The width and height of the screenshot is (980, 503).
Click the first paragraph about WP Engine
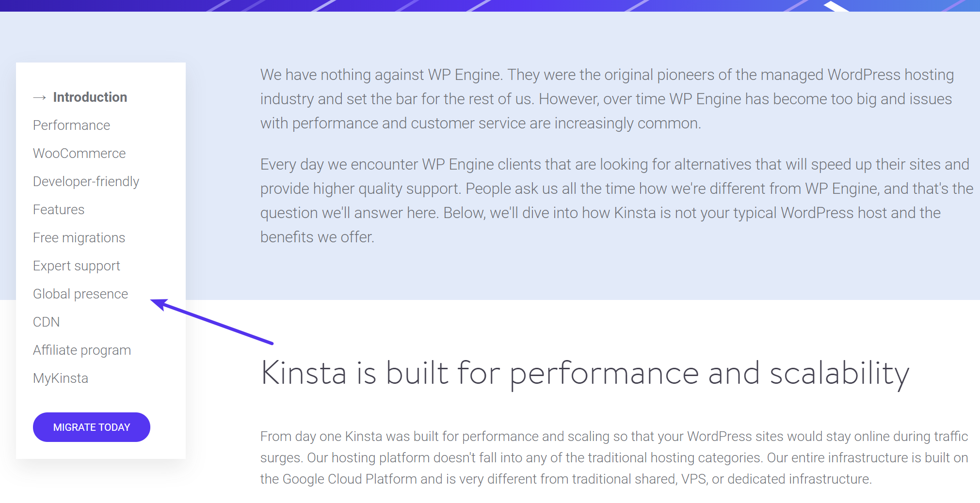(x=606, y=98)
